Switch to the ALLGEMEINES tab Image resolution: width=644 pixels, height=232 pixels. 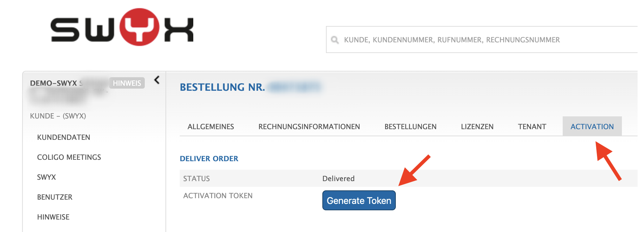tap(211, 127)
